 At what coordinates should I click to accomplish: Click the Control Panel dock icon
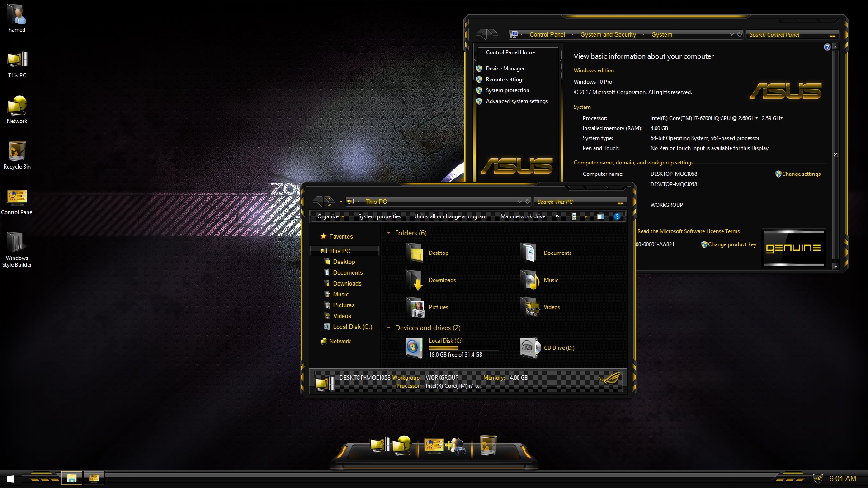(434, 446)
